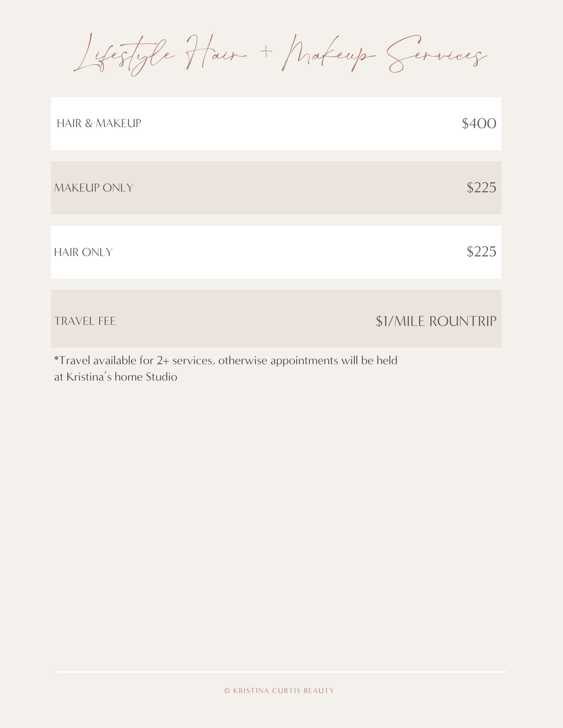Click the "HAIR & MAKEUP" service label
Screen dimensions: 563x728
99,123
